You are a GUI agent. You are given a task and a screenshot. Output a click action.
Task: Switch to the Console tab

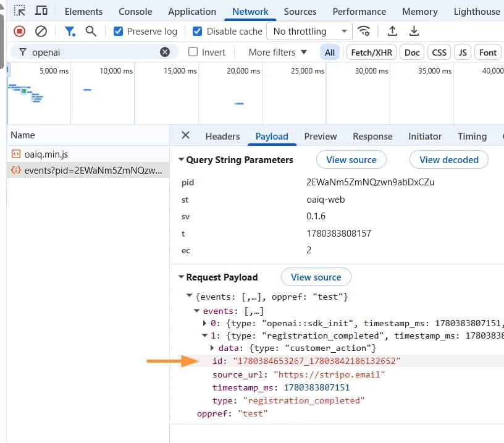pyautogui.click(x=135, y=12)
